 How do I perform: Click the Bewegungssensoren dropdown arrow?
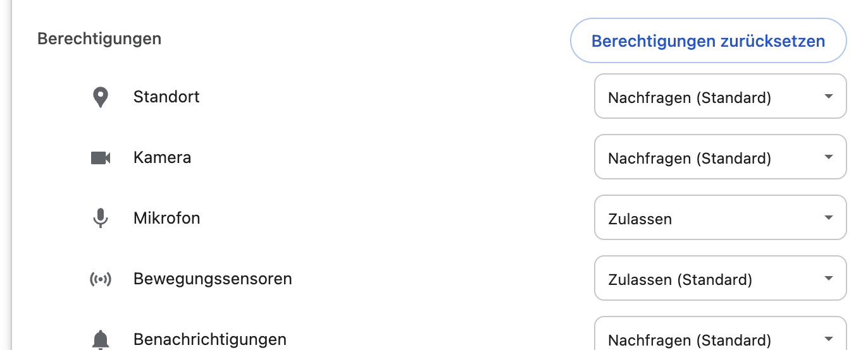(829, 279)
